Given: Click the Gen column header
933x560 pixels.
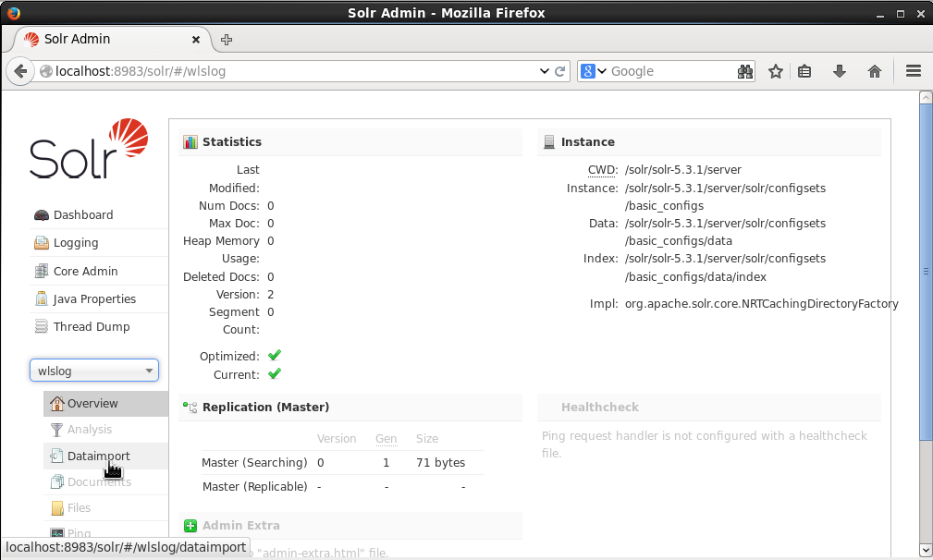Looking at the screenshot, I should click(x=387, y=439).
